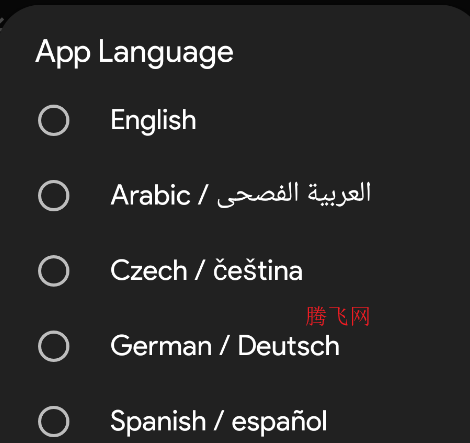Click the word "Arabic" in the list
This screenshot has height=443, width=470.
coord(150,195)
